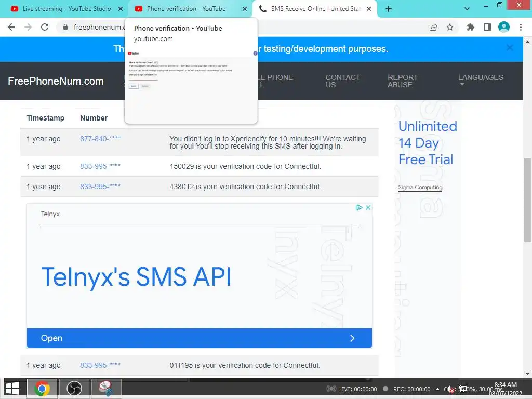Close the SMS Receive Online tab
The image size is (532, 399).
[369, 9]
